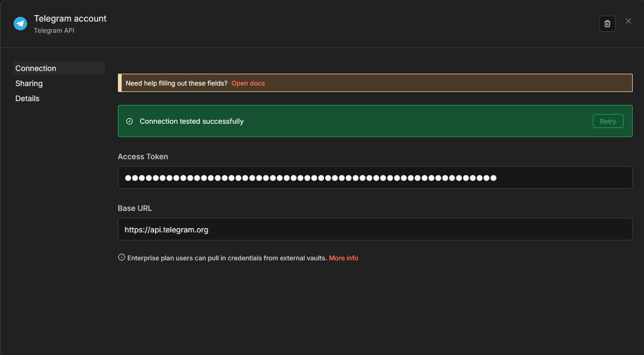Focus the Base URL input field

(x=375, y=229)
